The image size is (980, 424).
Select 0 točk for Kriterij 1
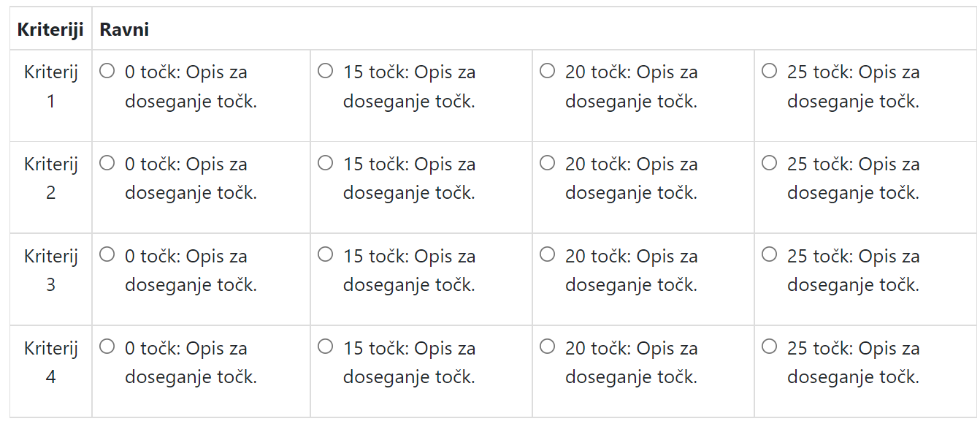[x=107, y=70]
